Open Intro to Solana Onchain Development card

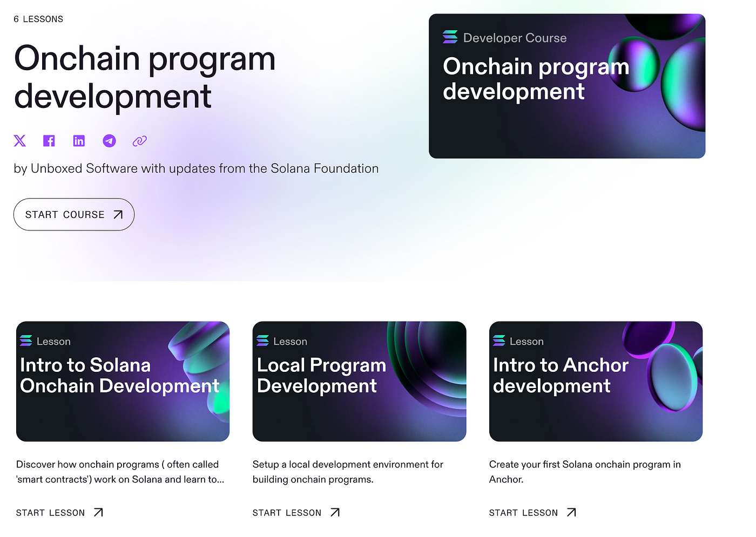123,382
